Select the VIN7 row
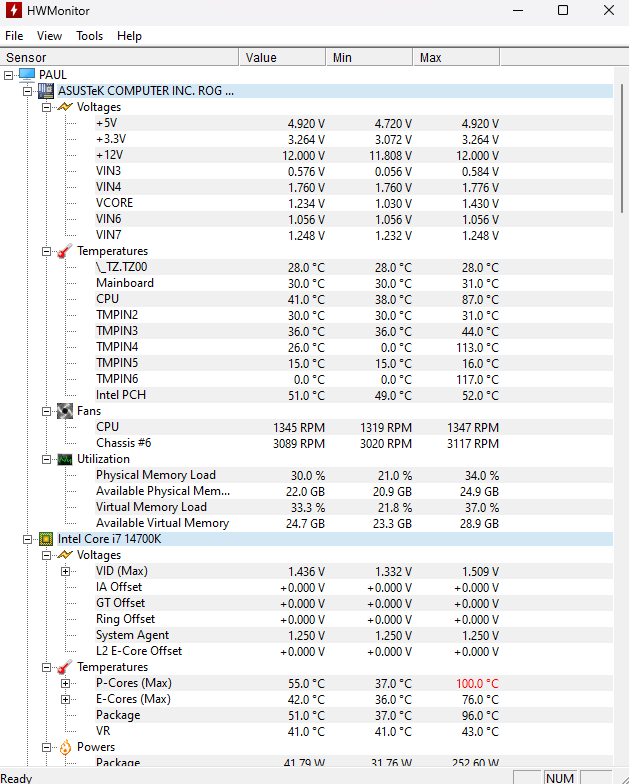The height and width of the screenshot is (784, 629). [x=354, y=235]
